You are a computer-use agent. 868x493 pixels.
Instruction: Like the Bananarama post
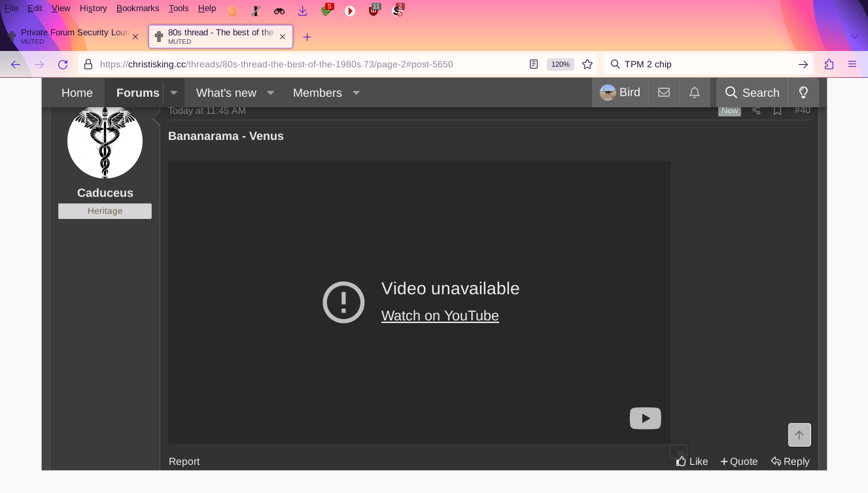pyautogui.click(x=692, y=462)
